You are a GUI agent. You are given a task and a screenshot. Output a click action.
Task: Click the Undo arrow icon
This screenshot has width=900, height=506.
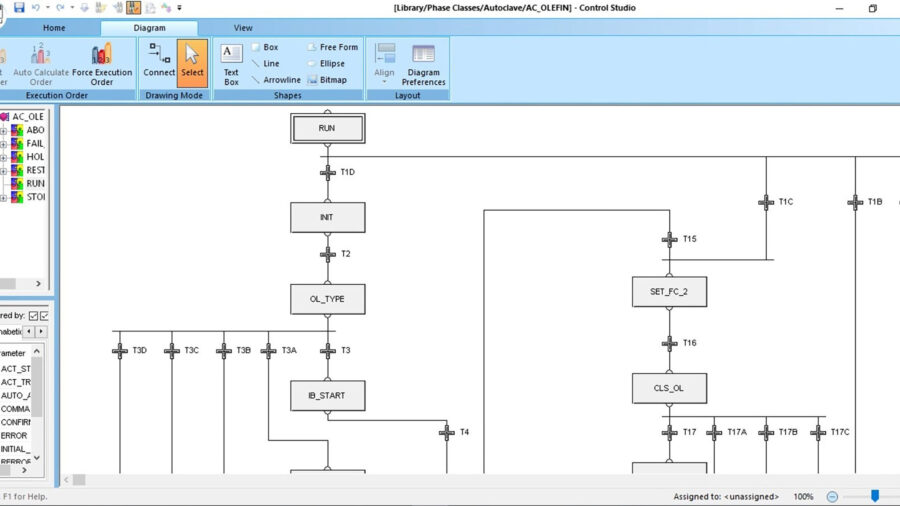36,7
